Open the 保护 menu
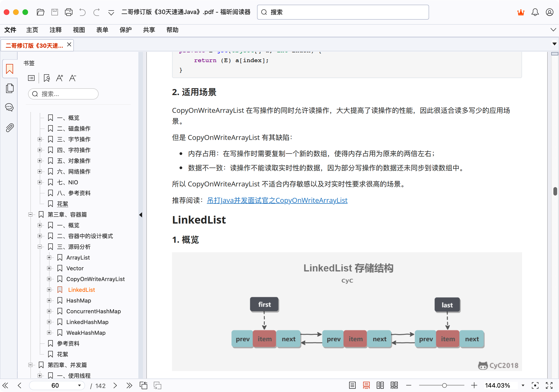Screen dimensions: 559x392 coord(125,30)
